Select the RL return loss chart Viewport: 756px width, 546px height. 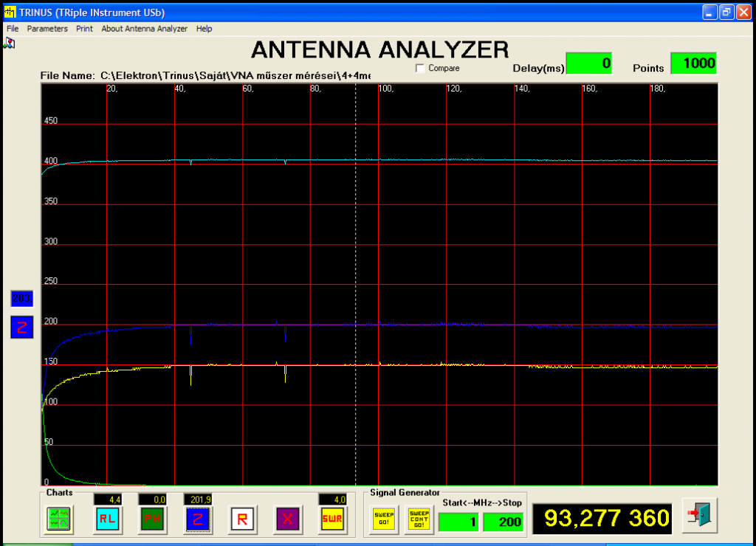[x=108, y=519]
